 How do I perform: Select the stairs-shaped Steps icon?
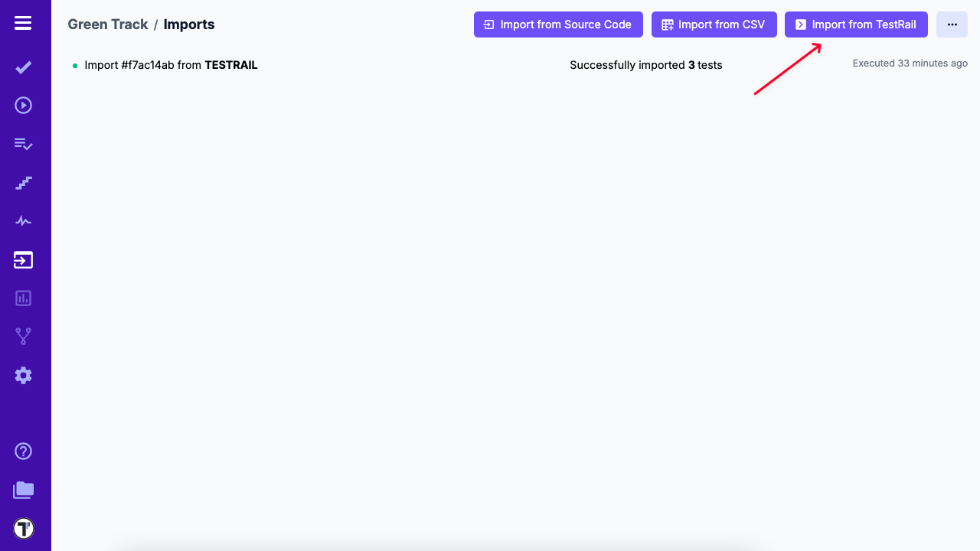[x=23, y=183]
